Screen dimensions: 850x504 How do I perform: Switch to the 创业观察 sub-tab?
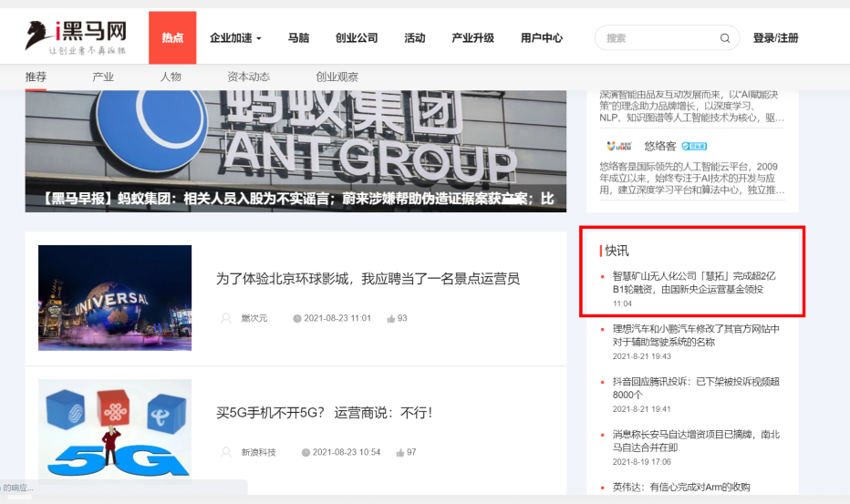coord(337,77)
